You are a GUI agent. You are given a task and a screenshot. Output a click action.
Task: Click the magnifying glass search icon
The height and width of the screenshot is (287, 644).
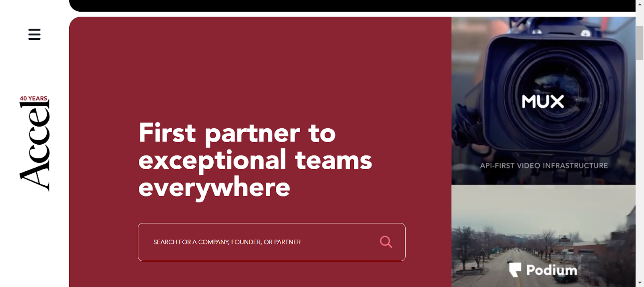click(386, 242)
